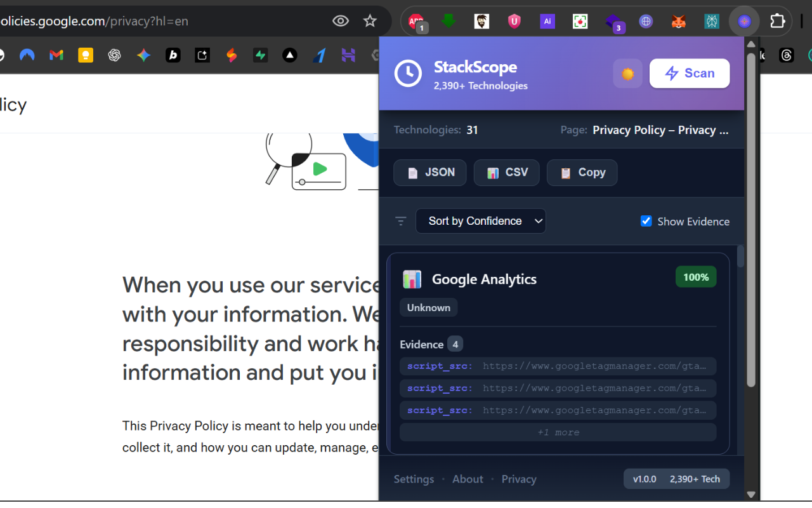Open the MetaMask fox extension
Viewport: 812px width, 508px height.
click(x=679, y=21)
